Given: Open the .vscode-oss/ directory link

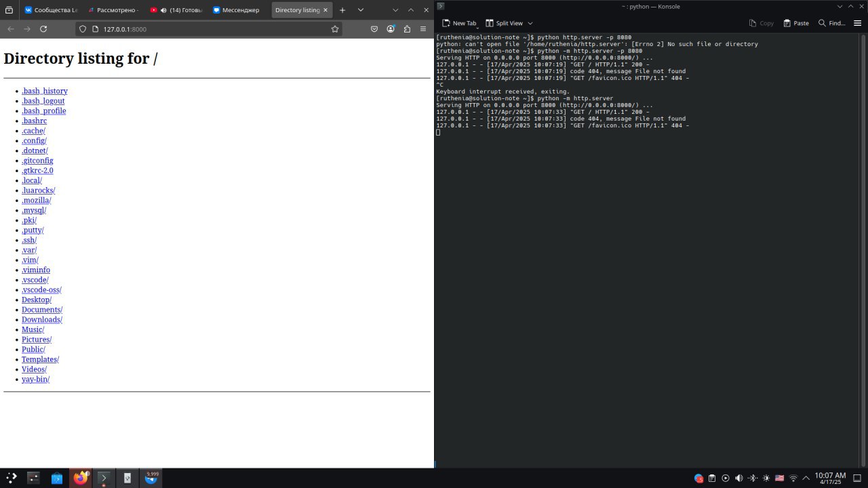Looking at the screenshot, I should (x=41, y=289).
